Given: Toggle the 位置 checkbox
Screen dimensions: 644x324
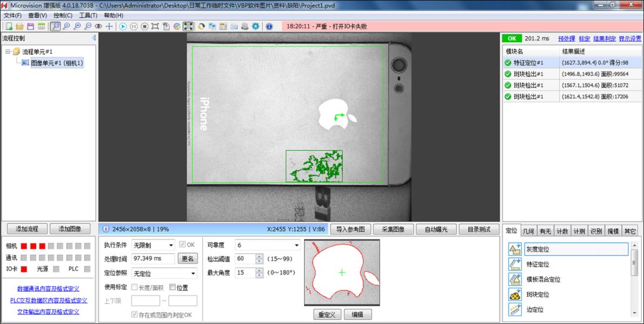Looking at the screenshot, I should click(x=172, y=288).
